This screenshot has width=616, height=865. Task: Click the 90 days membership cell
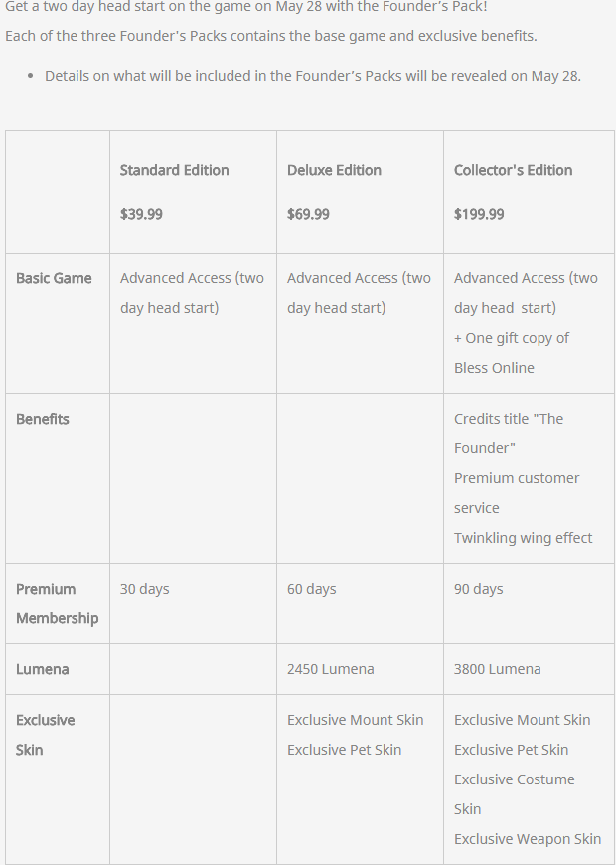(x=479, y=589)
